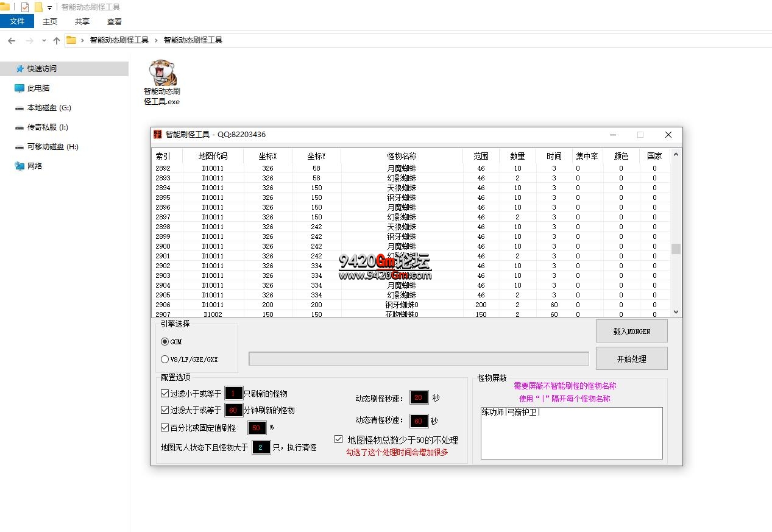Edit the filter minutes field showing 60
The width and height of the screenshot is (772, 532).
point(234,410)
